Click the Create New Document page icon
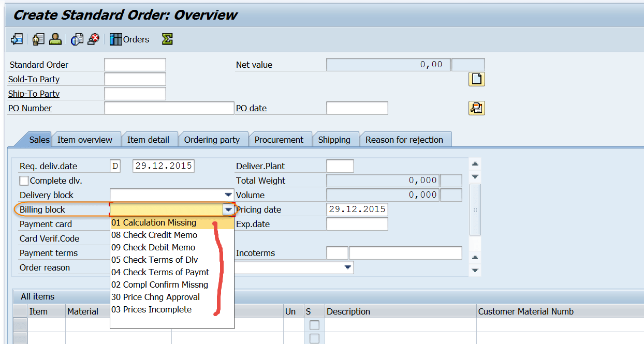The width and height of the screenshot is (644, 344). (476, 79)
